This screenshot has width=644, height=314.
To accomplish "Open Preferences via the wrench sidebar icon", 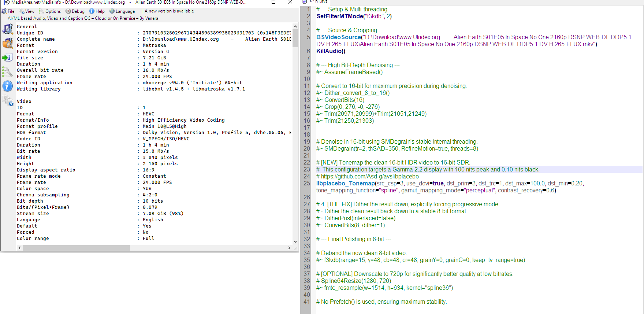I will tap(8, 72).
